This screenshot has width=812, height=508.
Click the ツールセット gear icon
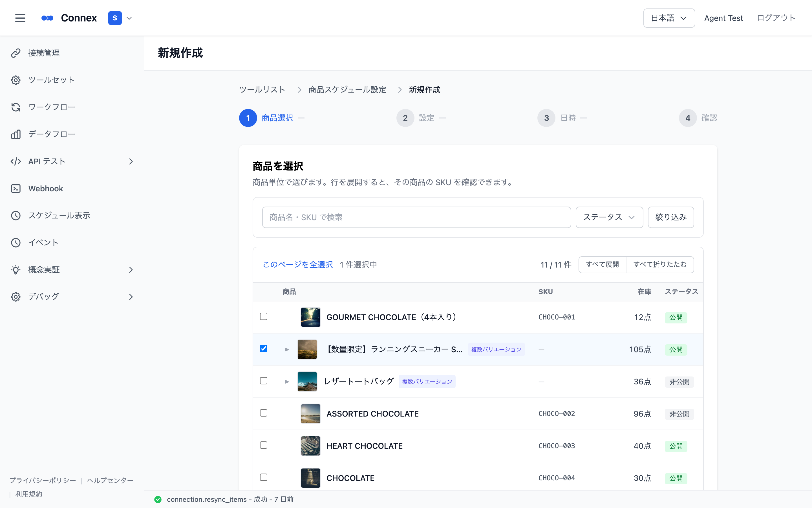(x=16, y=80)
